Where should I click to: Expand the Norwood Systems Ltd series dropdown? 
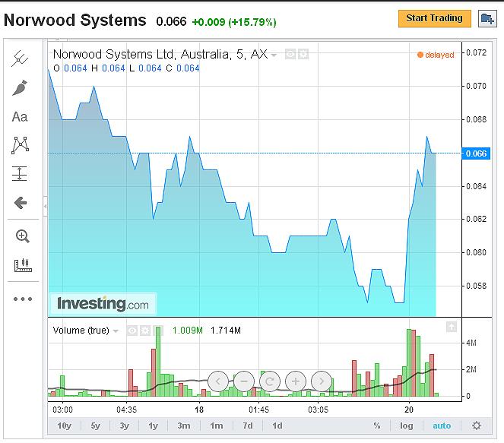click(274, 55)
